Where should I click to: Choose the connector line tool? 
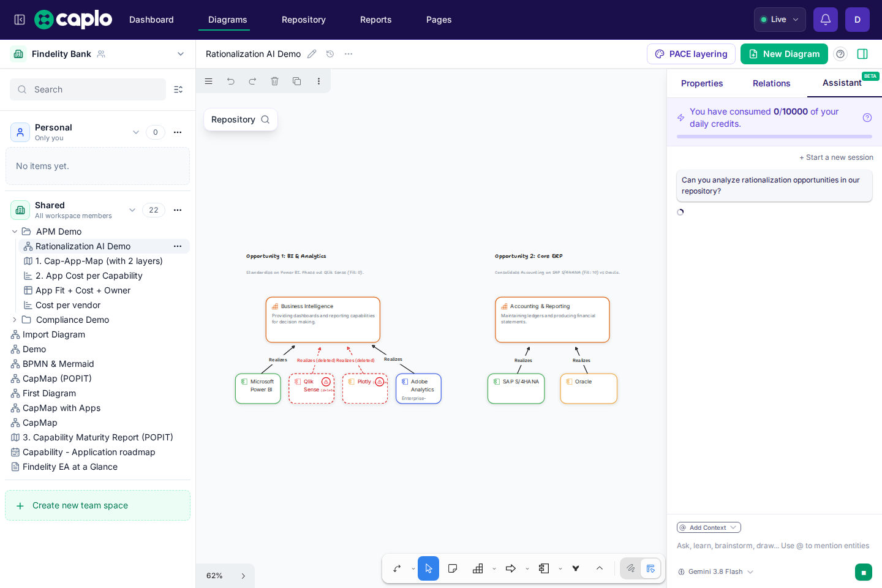click(397, 568)
